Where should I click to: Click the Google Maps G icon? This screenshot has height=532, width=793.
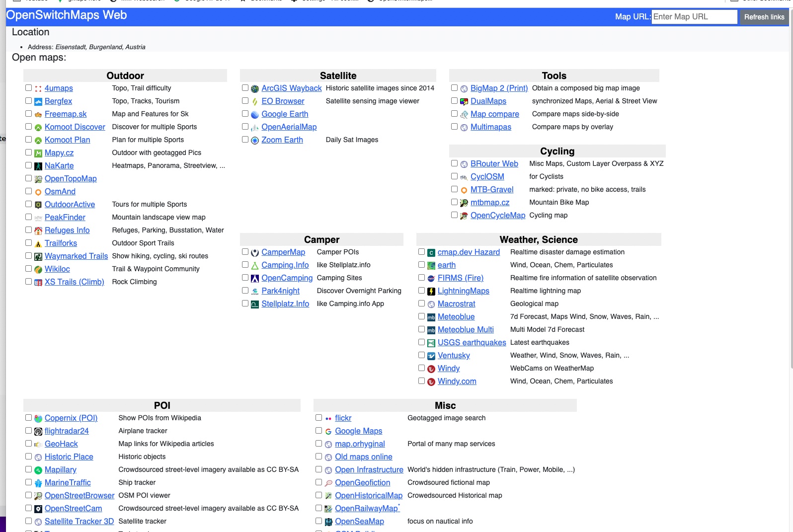click(x=328, y=432)
